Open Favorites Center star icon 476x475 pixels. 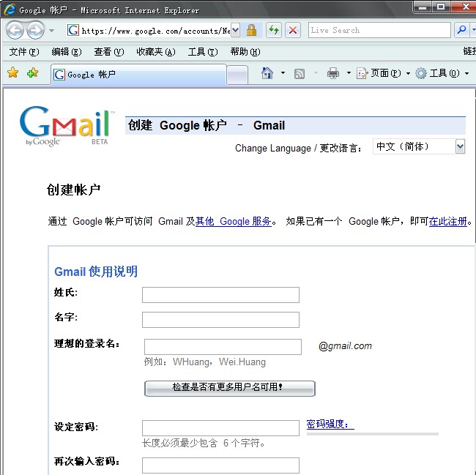pos(12,73)
